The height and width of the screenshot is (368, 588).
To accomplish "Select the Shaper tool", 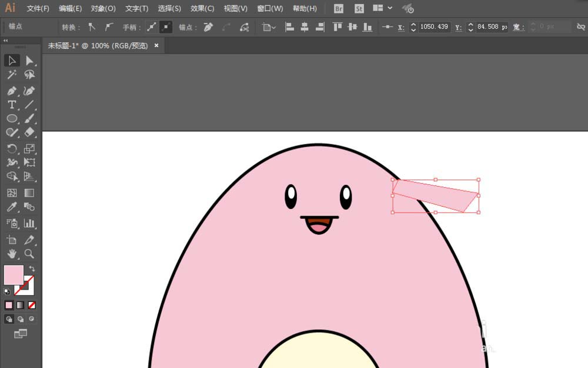I will (x=12, y=132).
